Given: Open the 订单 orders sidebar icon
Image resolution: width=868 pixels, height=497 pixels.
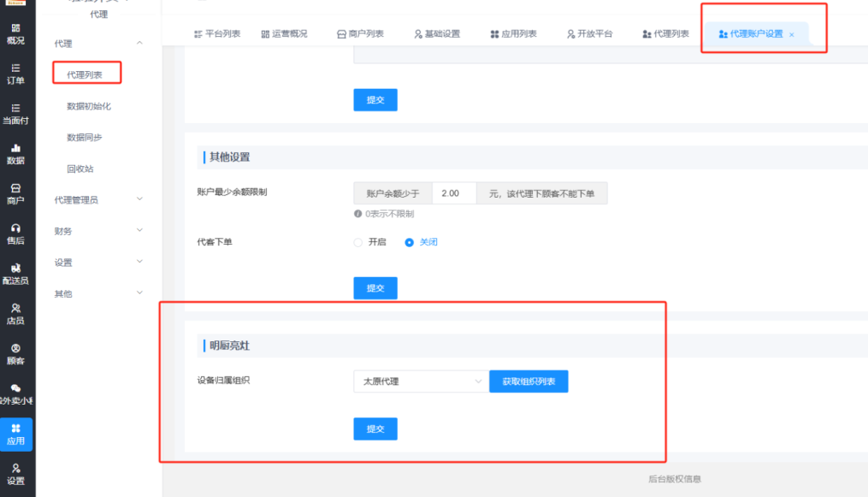Looking at the screenshot, I should click(15, 74).
